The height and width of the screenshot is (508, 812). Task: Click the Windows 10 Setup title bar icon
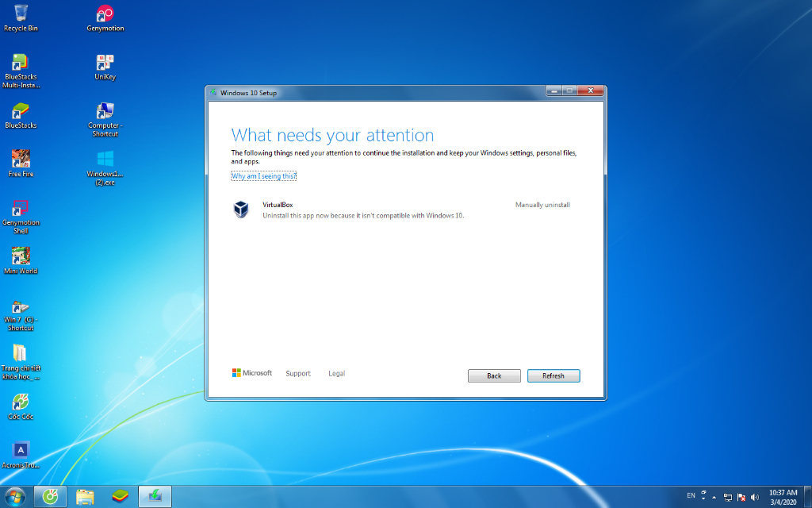tap(213, 92)
